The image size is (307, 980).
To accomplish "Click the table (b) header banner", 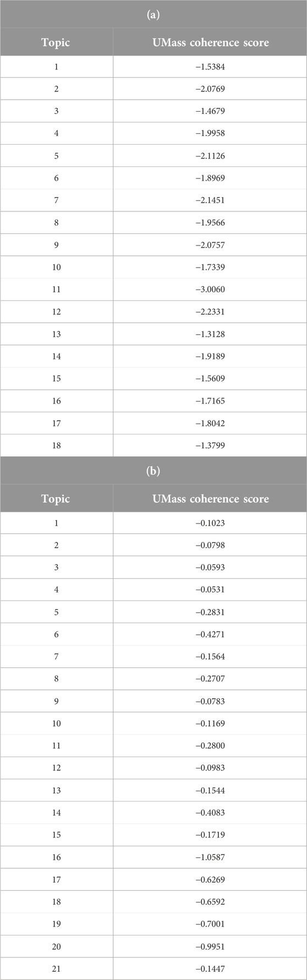I will pyautogui.click(x=153, y=471).
